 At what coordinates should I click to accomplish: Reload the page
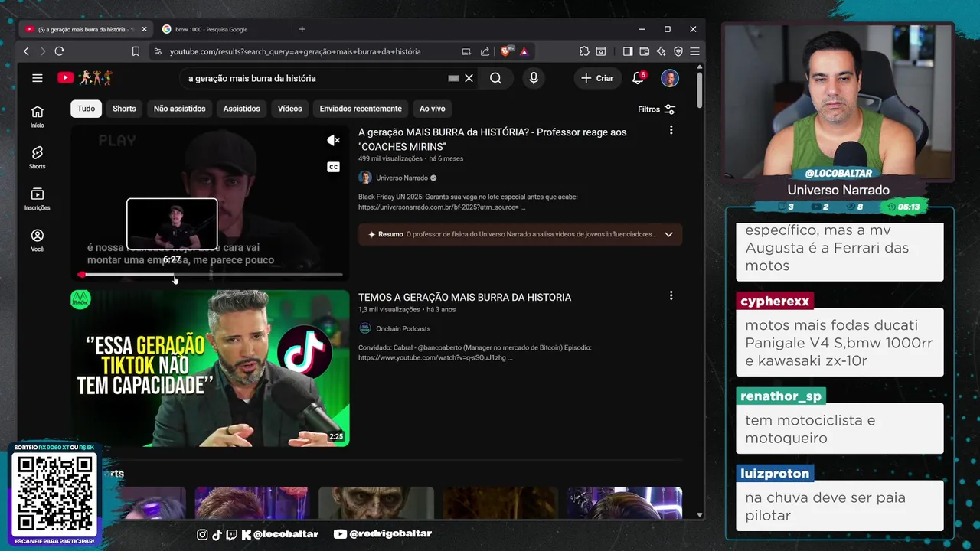[59, 51]
